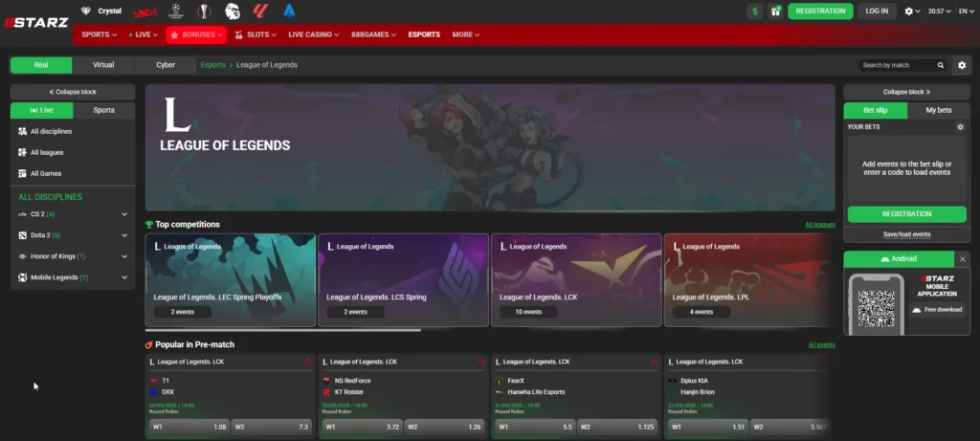Open All leagues in sidebar
980x441 pixels.
[x=73, y=152]
